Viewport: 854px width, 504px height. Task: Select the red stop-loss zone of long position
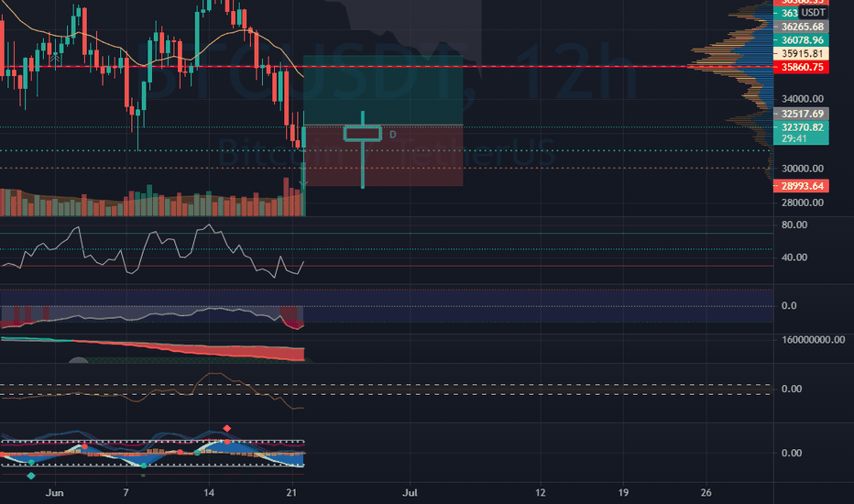pos(383,156)
